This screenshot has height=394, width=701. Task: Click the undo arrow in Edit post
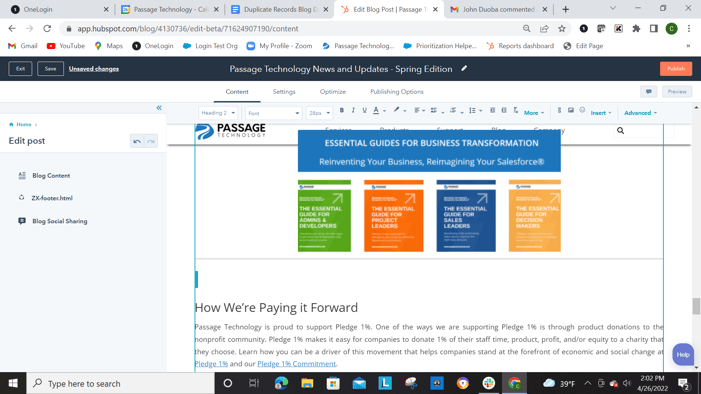tap(137, 141)
